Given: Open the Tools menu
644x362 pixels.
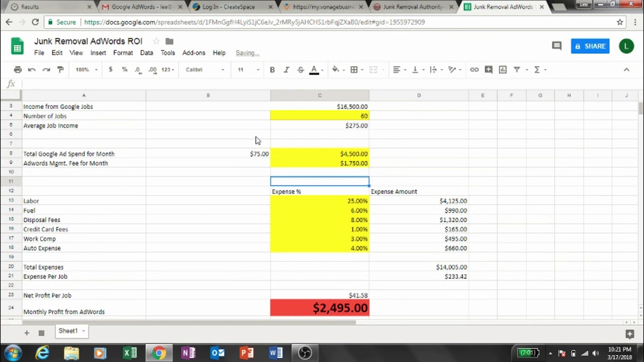Looking at the screenshot, I should click(x=168, y=53).
